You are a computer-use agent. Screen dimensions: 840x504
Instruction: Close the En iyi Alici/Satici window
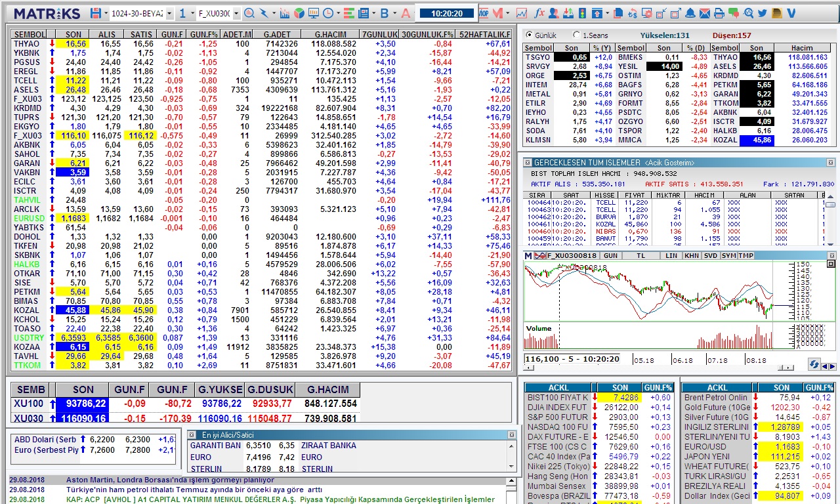512,434
